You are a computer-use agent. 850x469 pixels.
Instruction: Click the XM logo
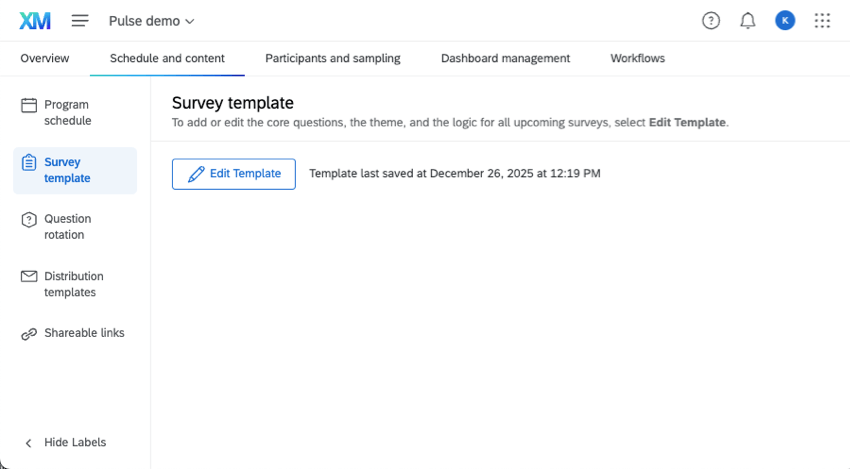(x=35, y=21)
